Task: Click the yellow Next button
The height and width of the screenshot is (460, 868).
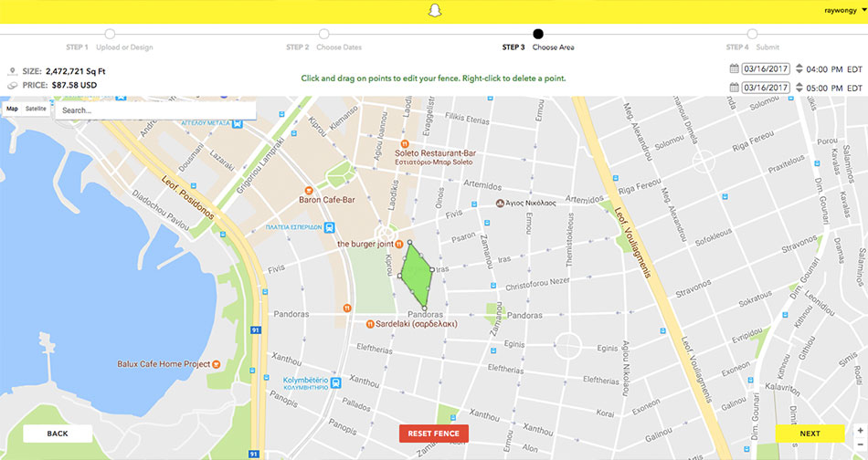Action: click(x=810, y=434)
